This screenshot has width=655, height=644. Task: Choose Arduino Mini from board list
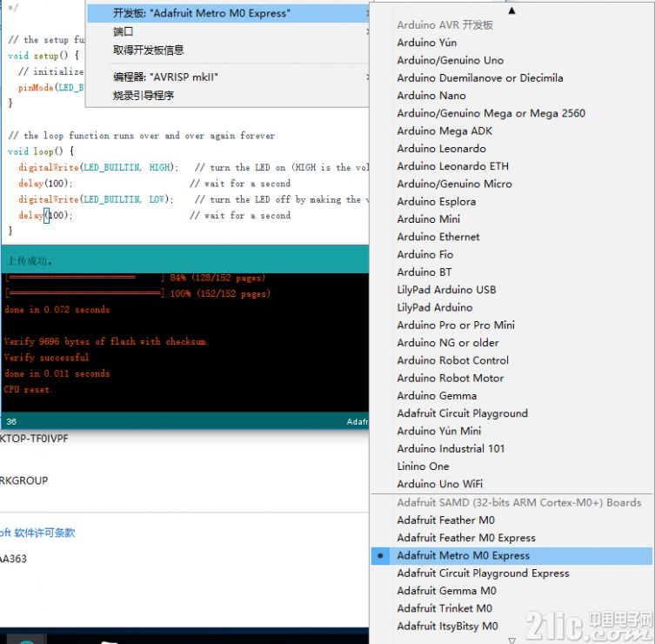tap(511, 219)
